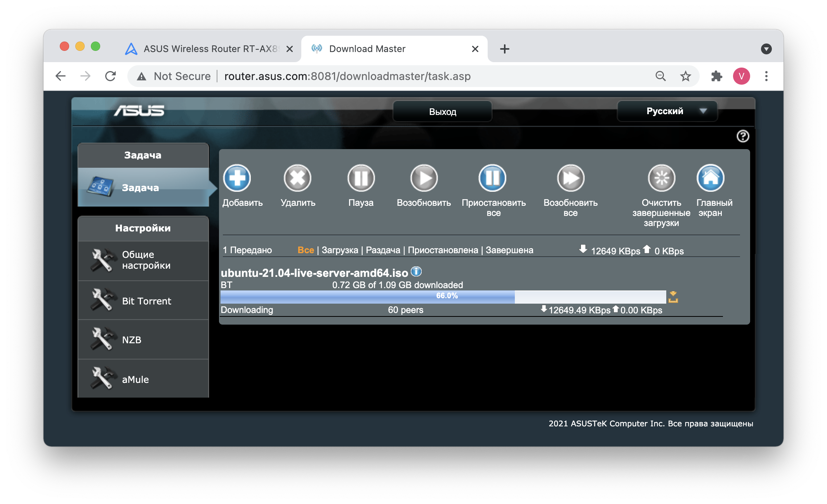Screen dimensions: 827x504
Task: Click Приостановить все pause-all icon
Action: (x=492, y=178)
